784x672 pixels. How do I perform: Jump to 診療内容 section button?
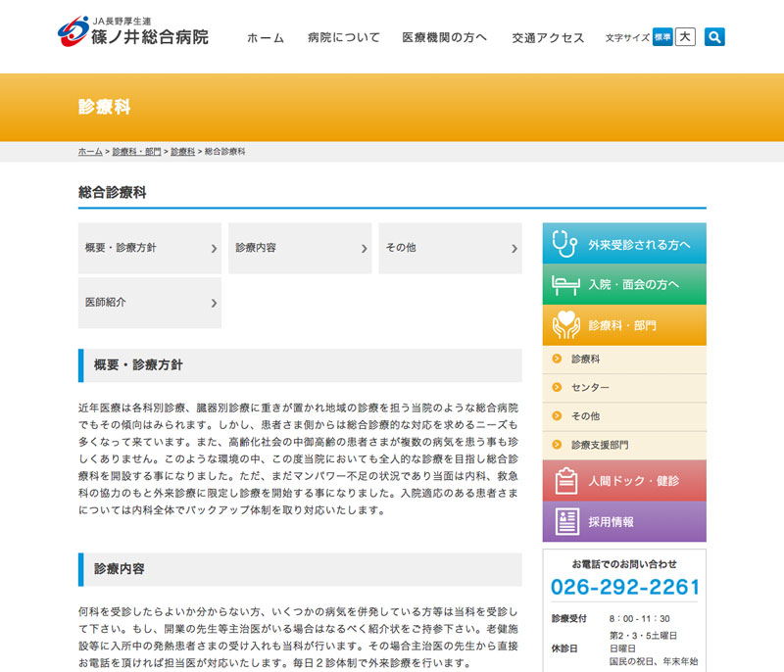300,248
